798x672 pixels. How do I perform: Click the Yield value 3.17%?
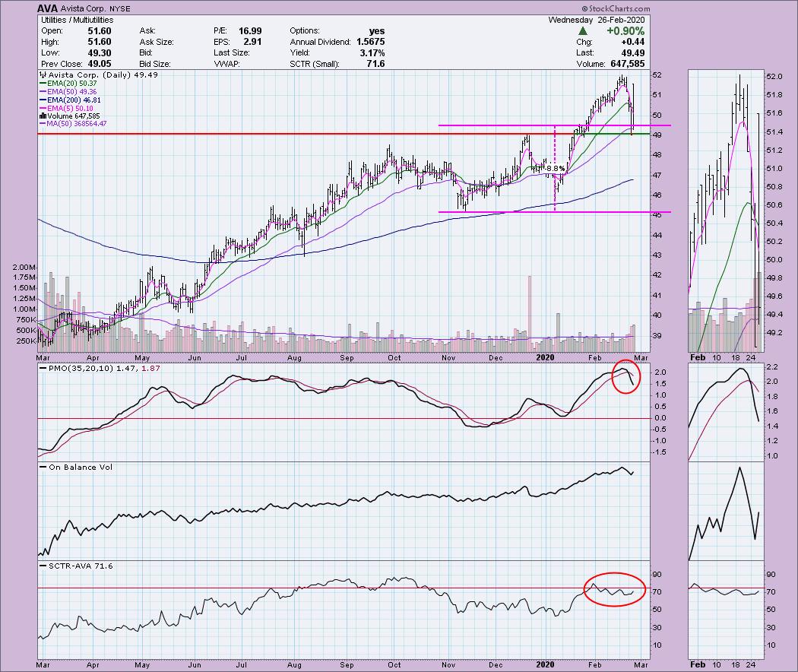[x=372, y=53]
